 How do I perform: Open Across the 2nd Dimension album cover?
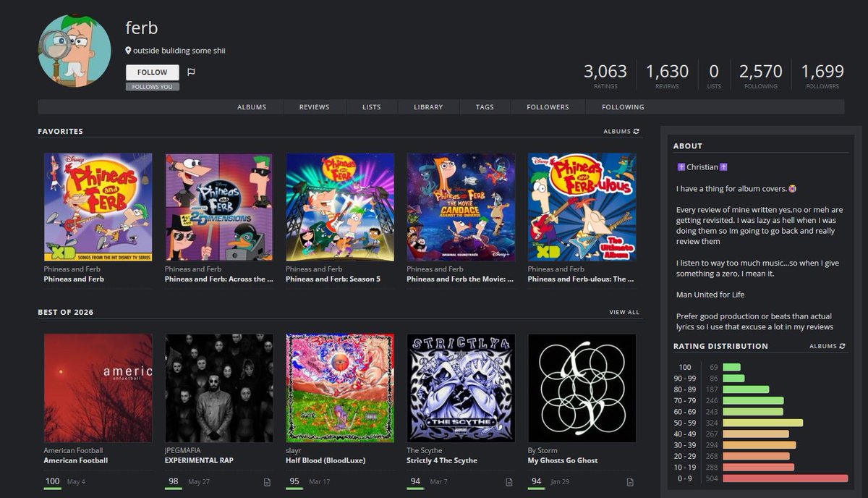219,207
